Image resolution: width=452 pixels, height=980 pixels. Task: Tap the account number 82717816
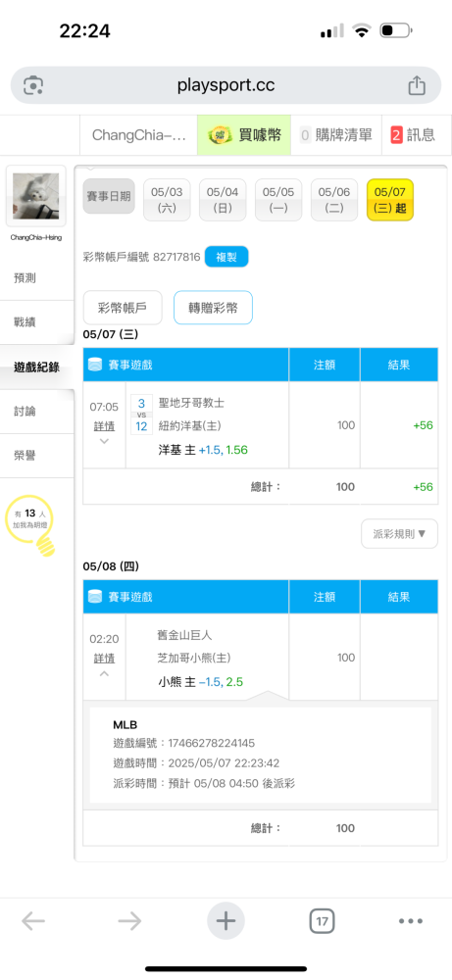click(x=176, y=257)
